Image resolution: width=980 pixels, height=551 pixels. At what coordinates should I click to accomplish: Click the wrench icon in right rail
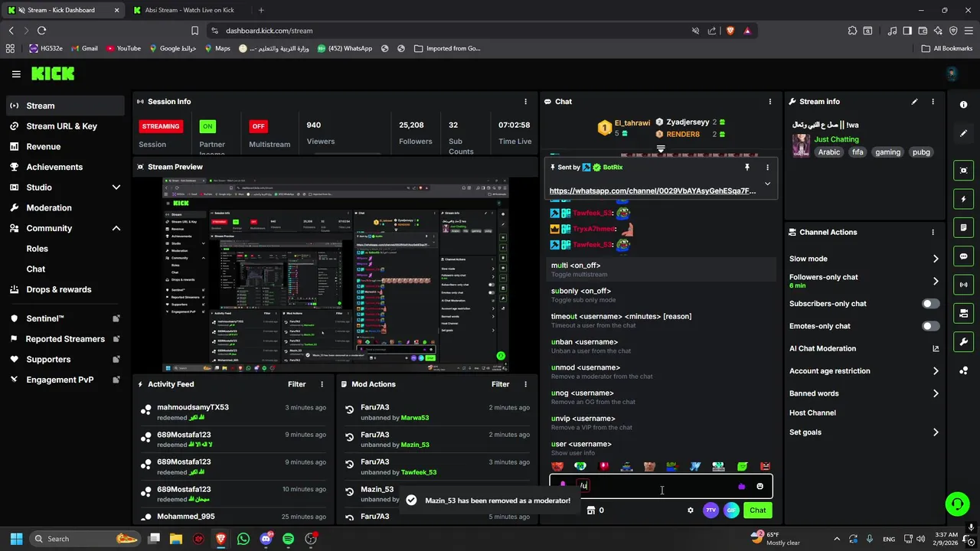coord(964,342)
